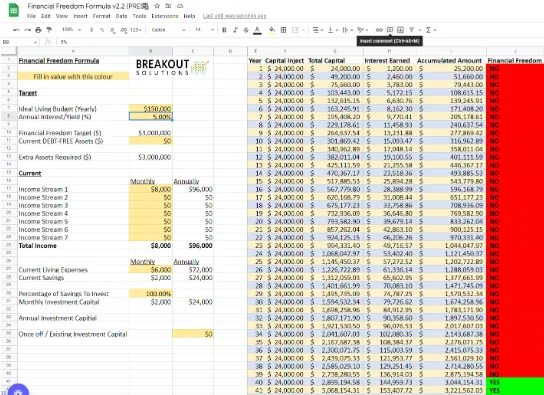Screen dimensions: 544x395
Task: Toggle bold formatting
Action: pos(224,30)
